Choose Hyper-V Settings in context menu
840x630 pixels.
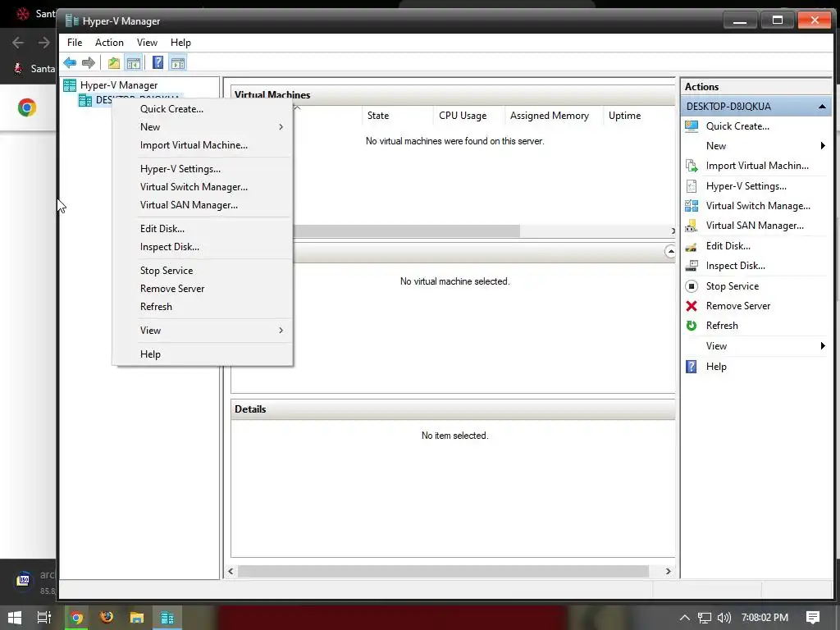click(203, 169)
